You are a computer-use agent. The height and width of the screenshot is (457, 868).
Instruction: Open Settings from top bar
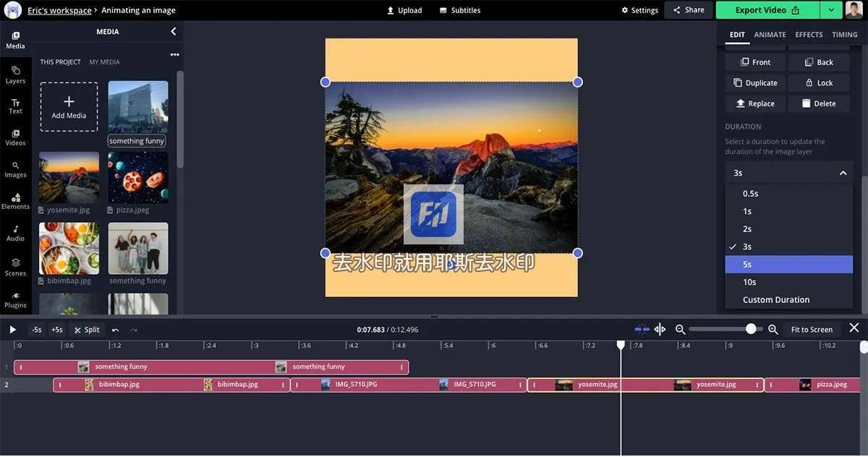(x=639, y=10)
